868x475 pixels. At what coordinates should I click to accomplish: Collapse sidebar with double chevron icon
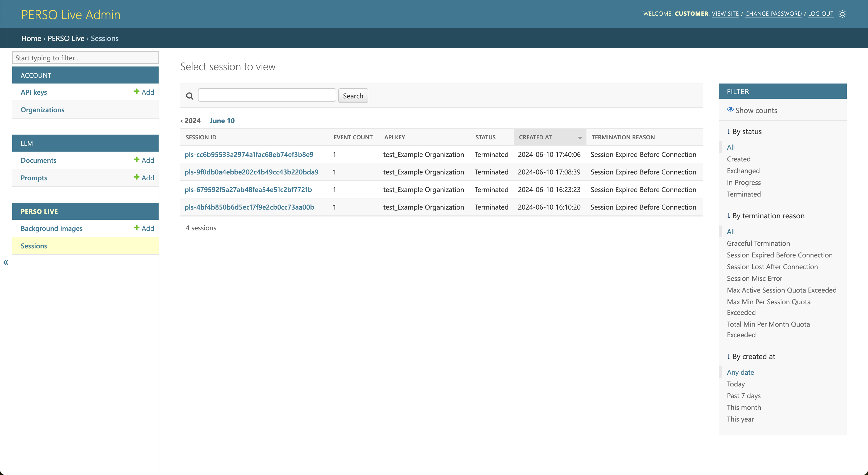click(x=6, y=262)
